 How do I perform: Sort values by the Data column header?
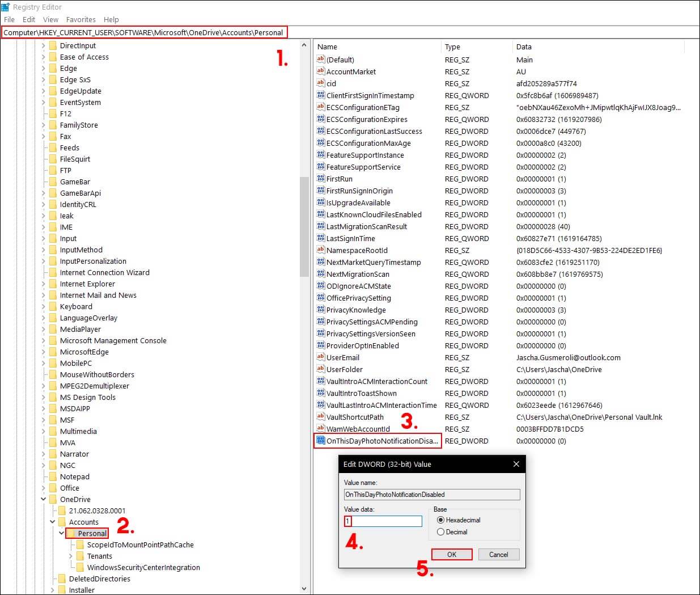[598, 47]
